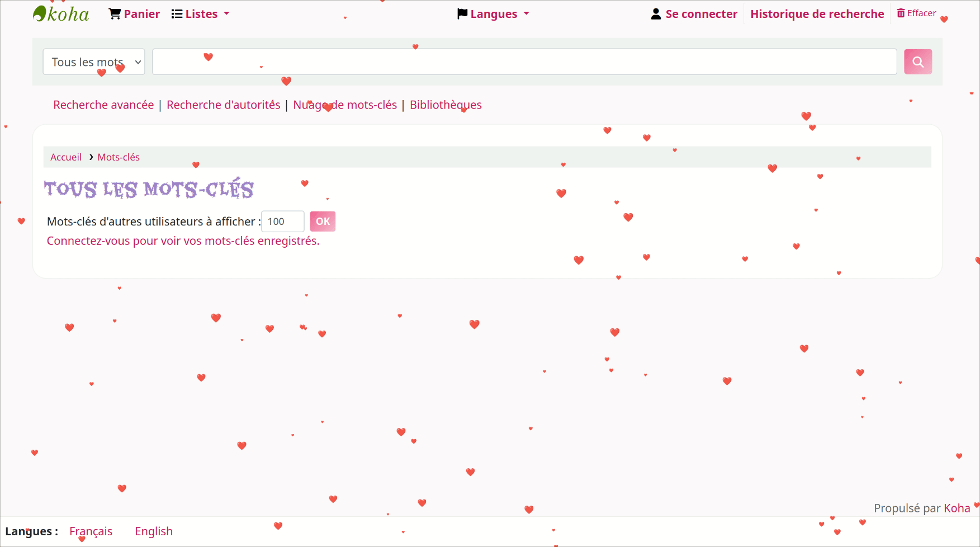Open Historique de recherche

point(817,14)
